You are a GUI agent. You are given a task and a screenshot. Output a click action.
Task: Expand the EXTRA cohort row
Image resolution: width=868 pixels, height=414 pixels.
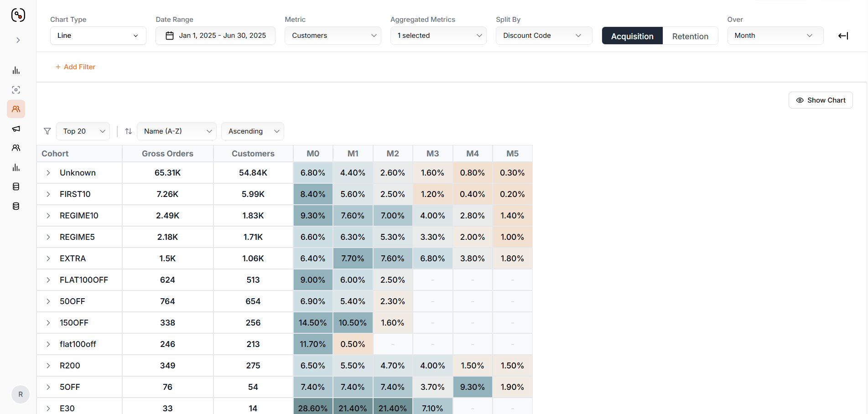pos(48,259)
